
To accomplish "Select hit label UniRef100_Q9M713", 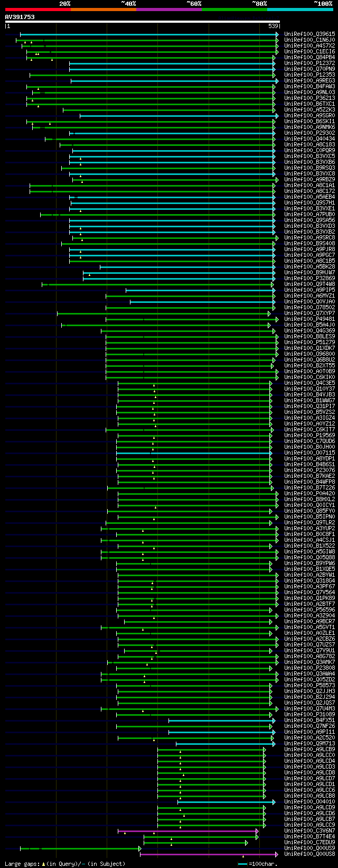I will click(309, 743).
